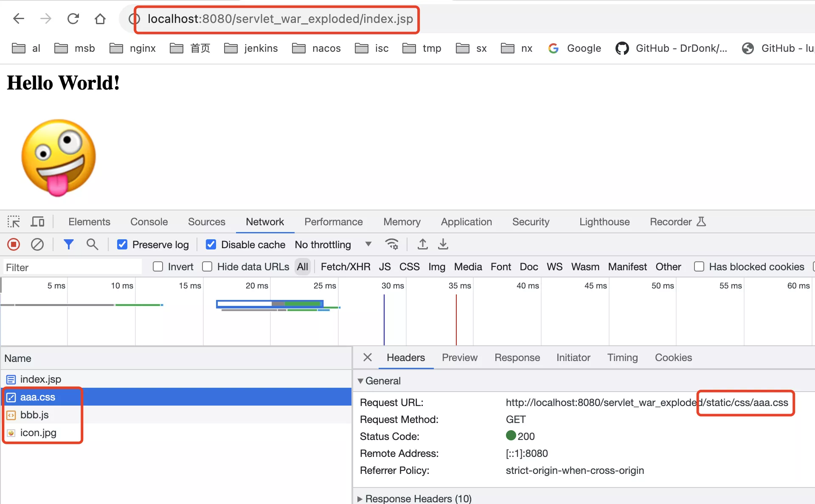Open the Security tab

click(x=531, y=222)
